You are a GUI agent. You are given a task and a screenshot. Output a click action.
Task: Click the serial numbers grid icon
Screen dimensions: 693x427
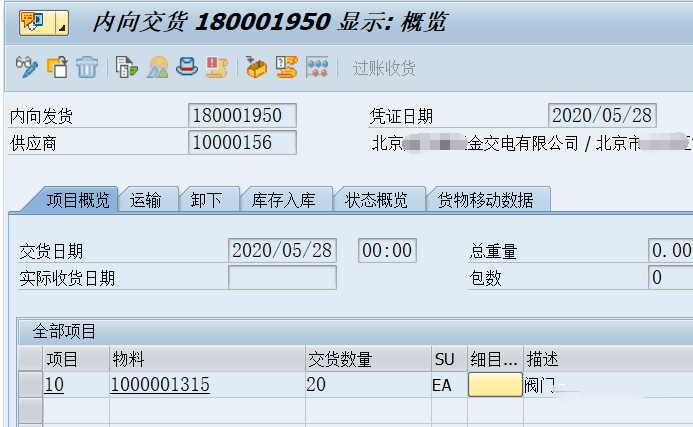317,68
